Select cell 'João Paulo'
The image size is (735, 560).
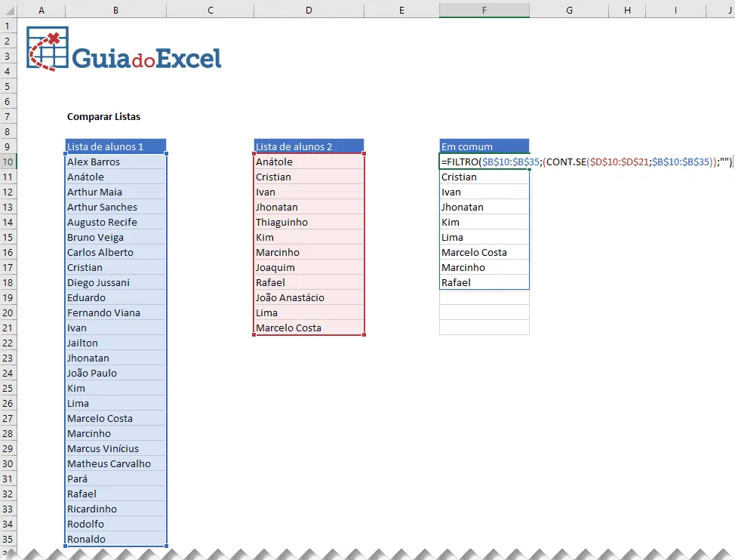(x=115, y=373)
